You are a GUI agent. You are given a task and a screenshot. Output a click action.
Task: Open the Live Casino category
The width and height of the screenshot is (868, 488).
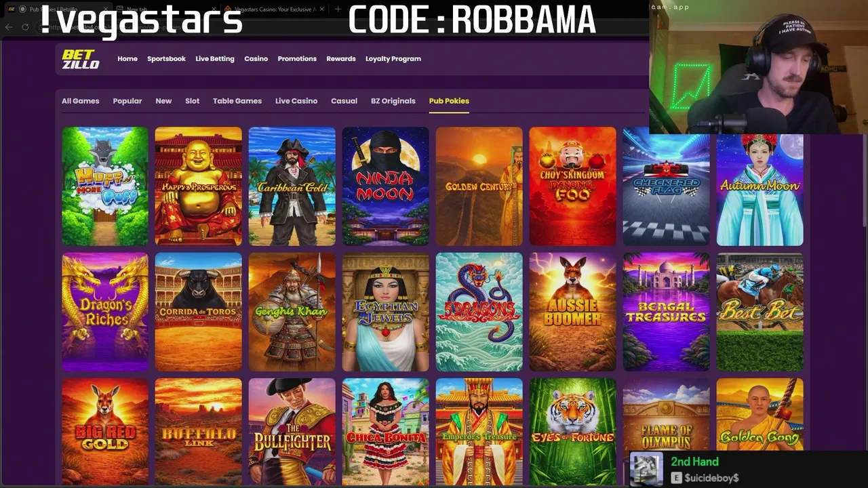296,101
